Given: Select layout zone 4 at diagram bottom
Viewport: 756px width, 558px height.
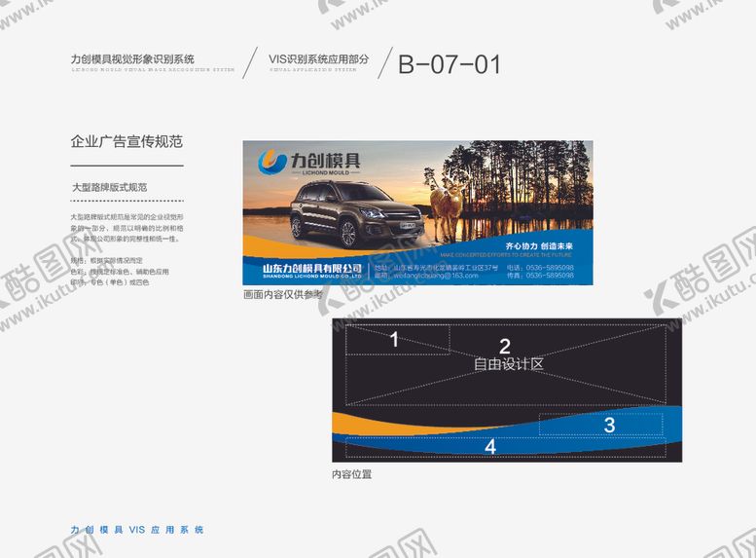Looking at the screenshot, I should click(x=506, y=447).
